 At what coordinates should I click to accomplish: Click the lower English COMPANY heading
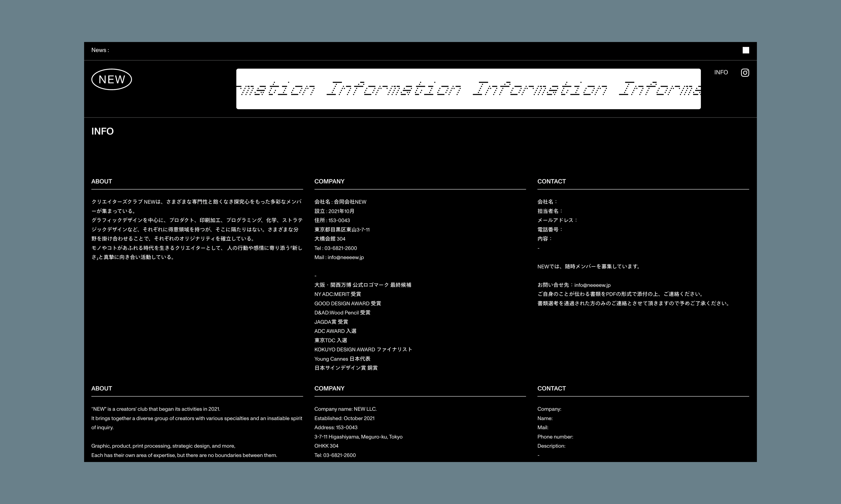pyautogui.click(x=329, y=389)
